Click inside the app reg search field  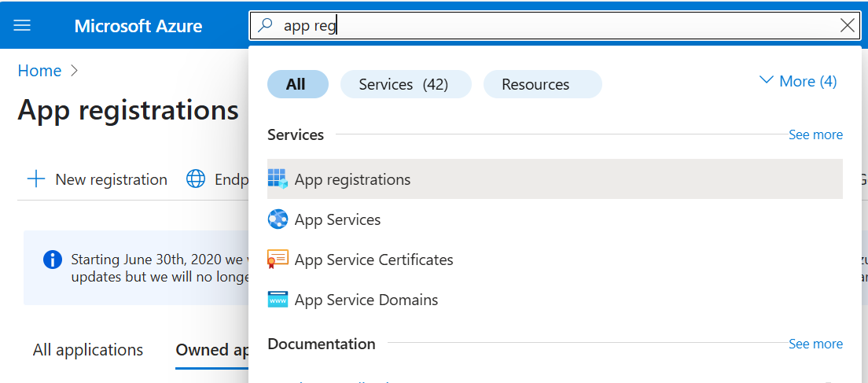(x=550, y=26)
